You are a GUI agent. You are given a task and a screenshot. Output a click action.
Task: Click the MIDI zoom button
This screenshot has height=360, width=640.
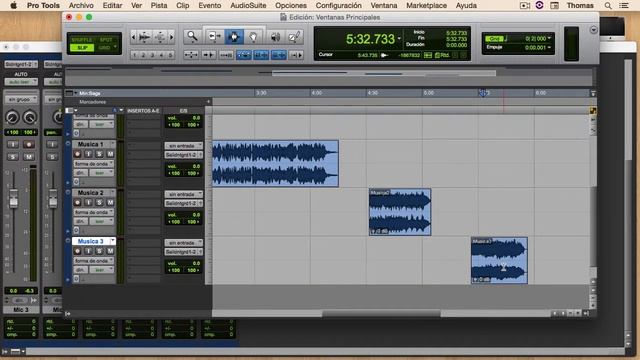tap(160, 37)
